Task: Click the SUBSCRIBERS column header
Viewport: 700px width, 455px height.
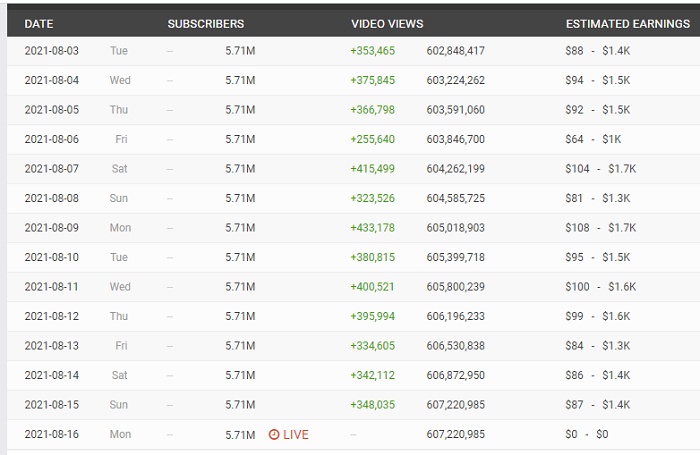Action: (x=205, y=23)
